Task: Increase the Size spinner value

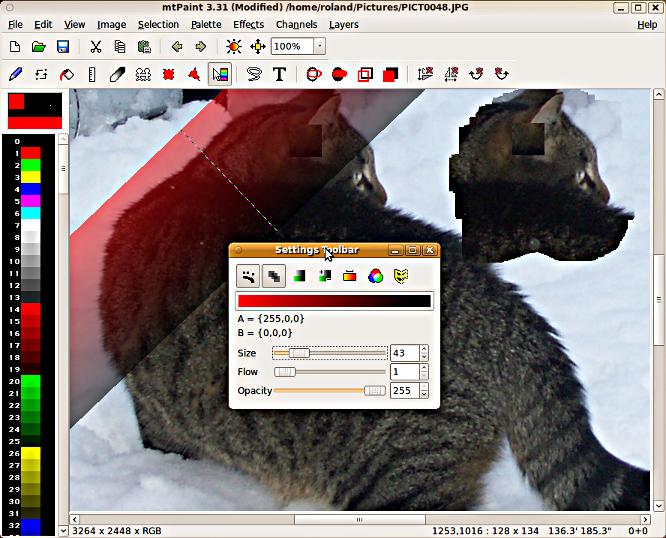Action: click(x=424, y=349)
